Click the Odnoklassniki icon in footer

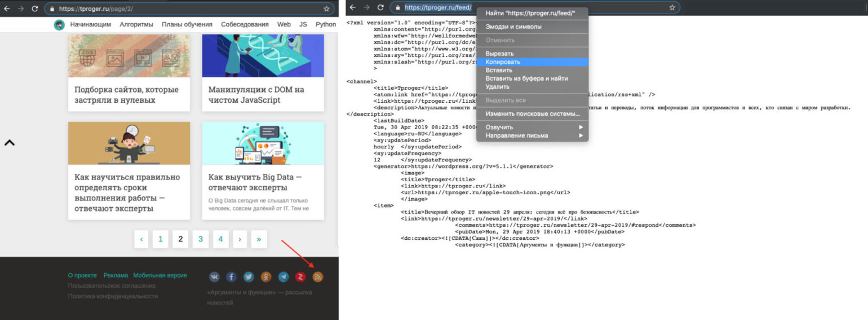click(x=266, y=277)
